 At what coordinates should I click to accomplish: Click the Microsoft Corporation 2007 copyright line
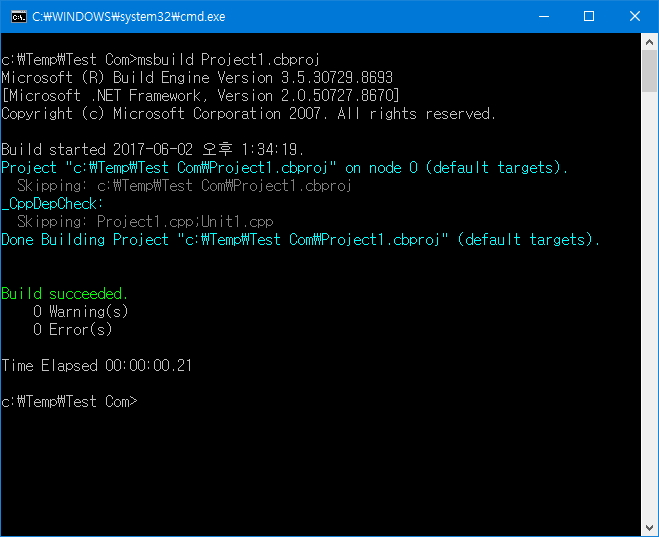point(248,114)
